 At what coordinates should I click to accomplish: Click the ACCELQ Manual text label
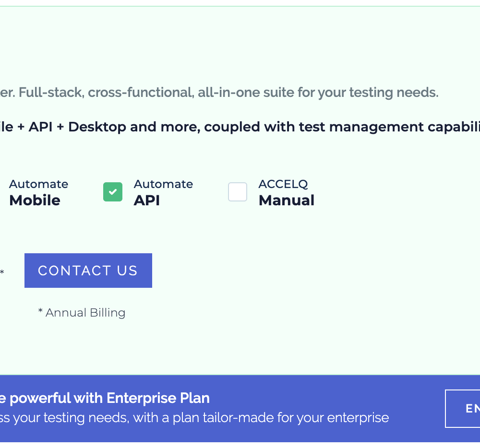287,192
